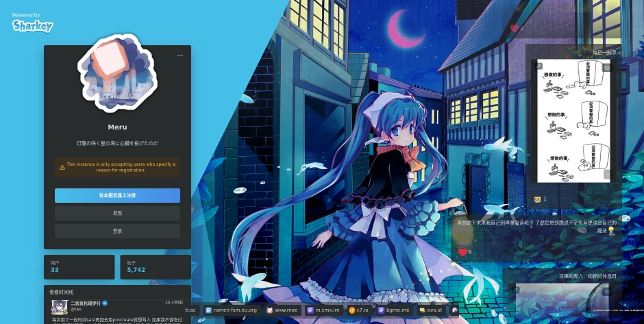
Task: Open the c7.io instance chip
Action: click(x=359, y=310)
